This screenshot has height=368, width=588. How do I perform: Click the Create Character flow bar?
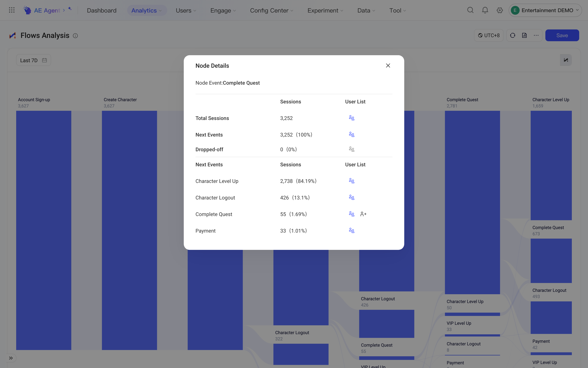(129, 230)
